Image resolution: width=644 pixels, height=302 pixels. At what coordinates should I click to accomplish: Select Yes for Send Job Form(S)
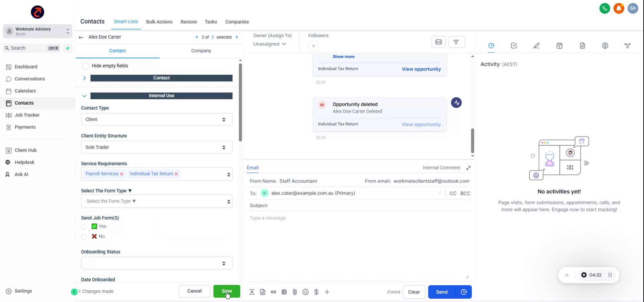(x=84, y=227)
